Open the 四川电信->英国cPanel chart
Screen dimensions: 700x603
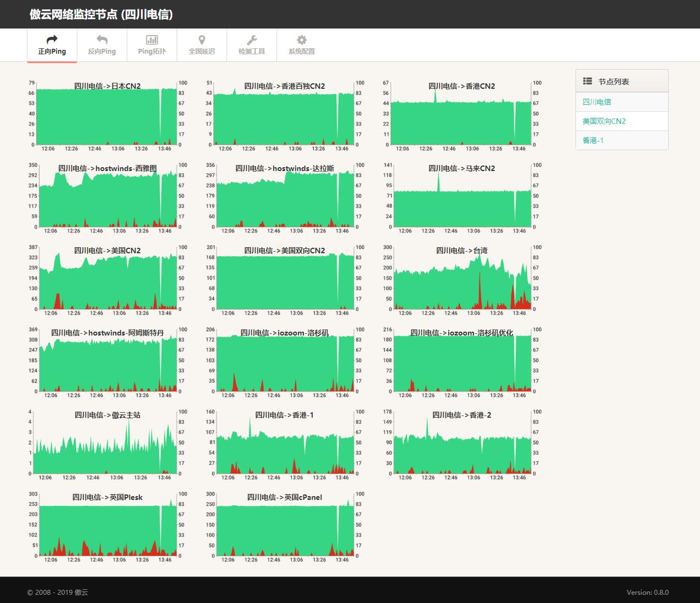[x=285, y=527]
